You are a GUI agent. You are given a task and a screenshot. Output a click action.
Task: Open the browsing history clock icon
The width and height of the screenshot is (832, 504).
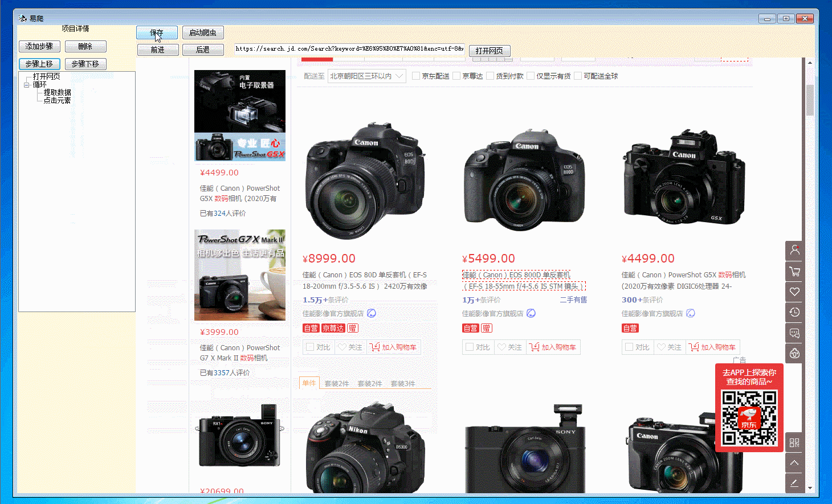pyautogui.click(x=794, y=312)
